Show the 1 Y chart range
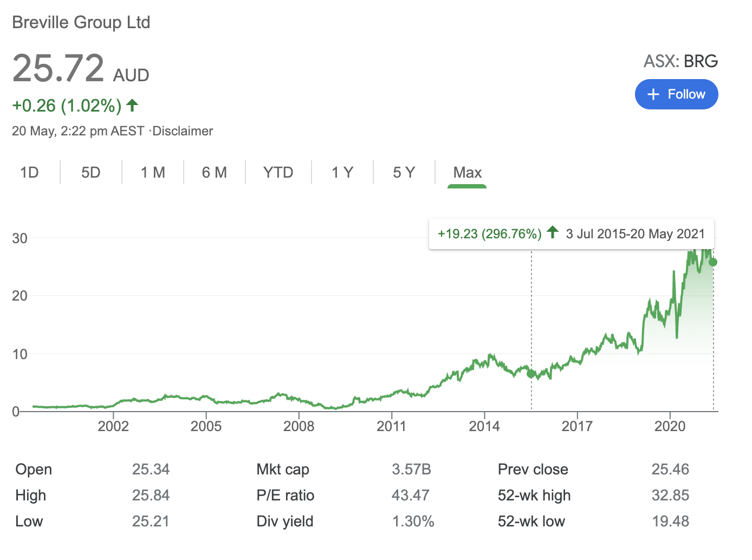 [342, 173]
